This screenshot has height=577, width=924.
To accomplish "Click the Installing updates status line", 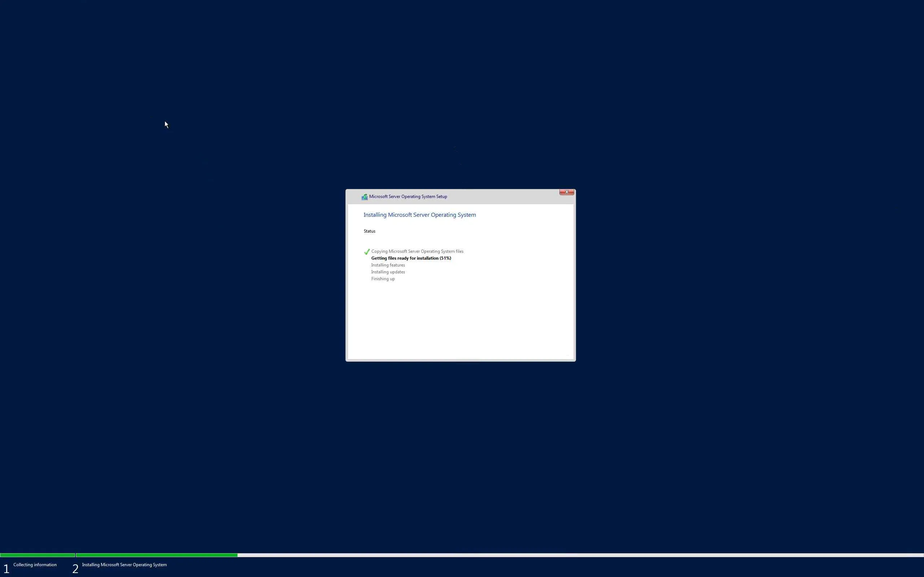I will click(388, 272).
